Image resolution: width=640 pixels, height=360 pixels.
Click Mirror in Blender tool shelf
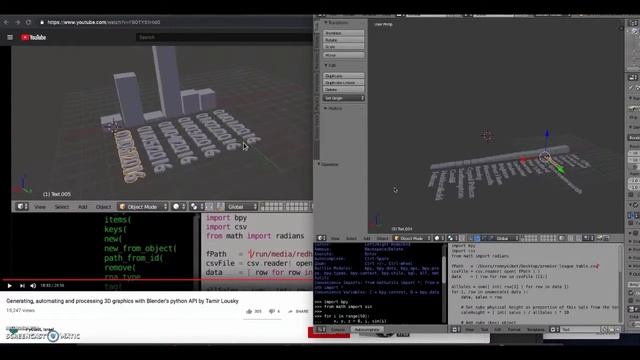coord(344,55)
